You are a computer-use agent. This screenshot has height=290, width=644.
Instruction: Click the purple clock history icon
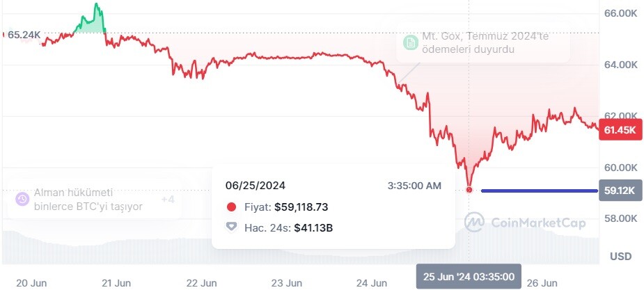tap(22, 200)
